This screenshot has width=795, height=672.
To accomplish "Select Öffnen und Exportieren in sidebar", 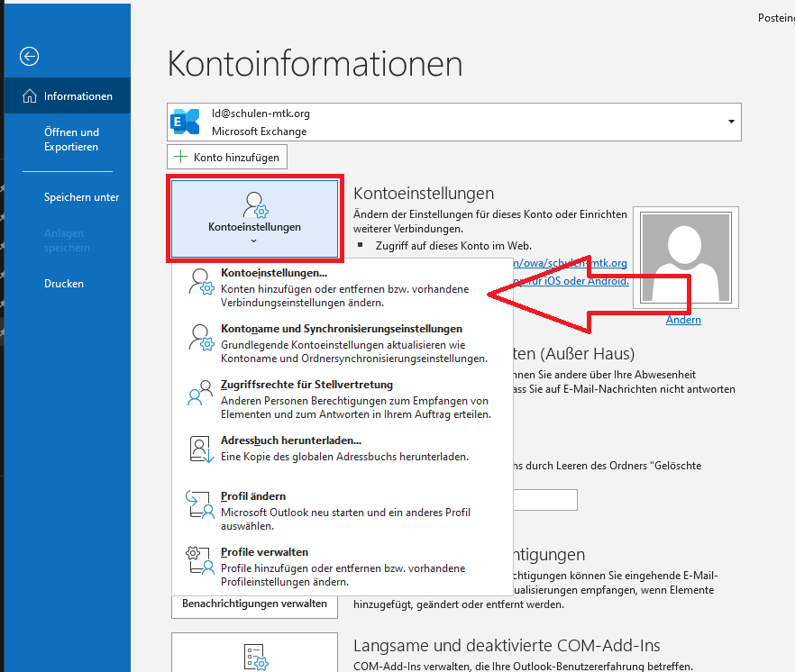I will tap(71, 140).
